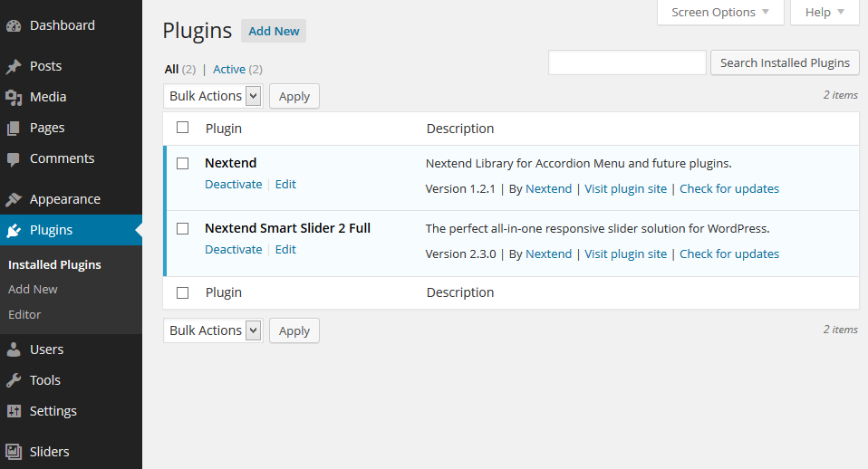Expand the Help panel
868x469 pixels.
825,12
